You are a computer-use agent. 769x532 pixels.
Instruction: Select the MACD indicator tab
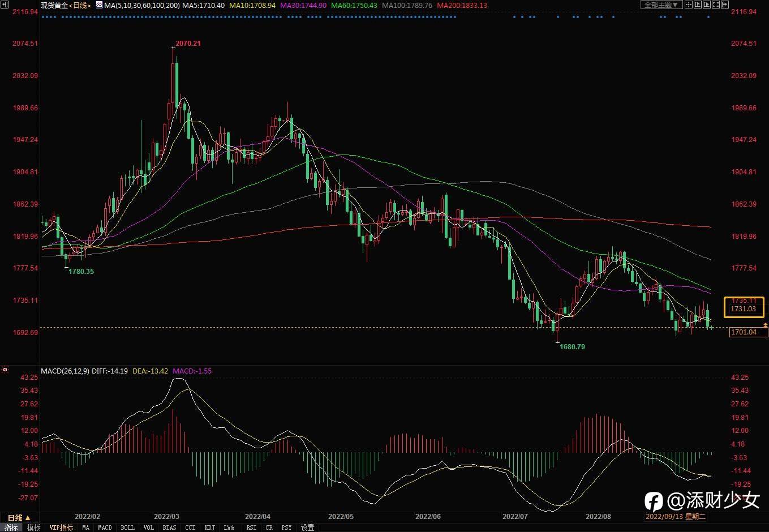click(105, 527)
